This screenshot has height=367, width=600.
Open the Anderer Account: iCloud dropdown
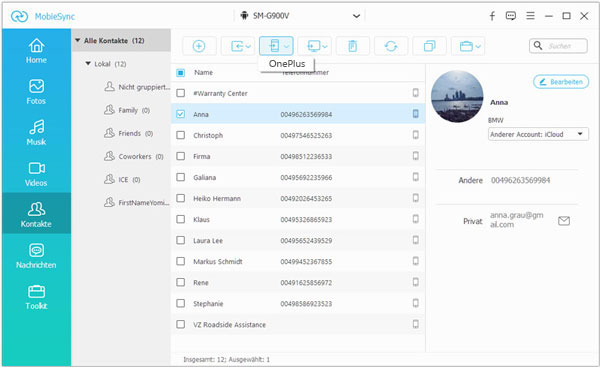tap(538, 134)
